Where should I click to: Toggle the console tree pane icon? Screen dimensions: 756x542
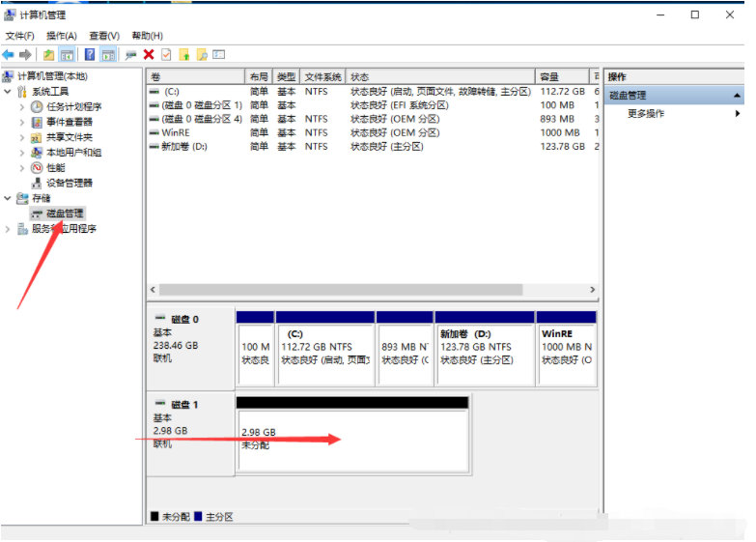[x=67, y=54]
